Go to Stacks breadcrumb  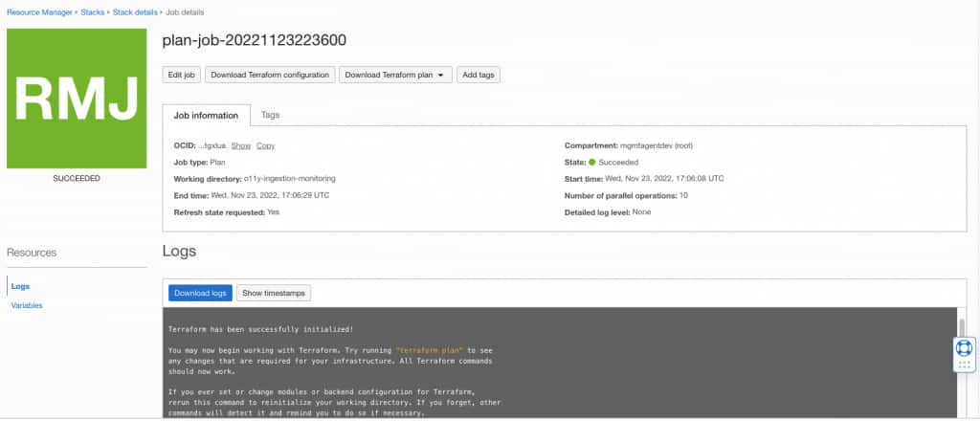click(93, 11)
